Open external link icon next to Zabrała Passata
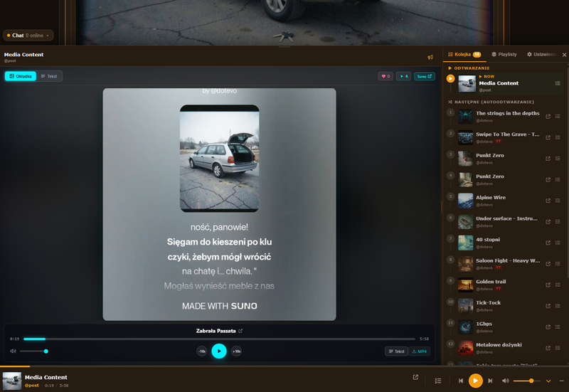569x392 pixels. (240, 331)
